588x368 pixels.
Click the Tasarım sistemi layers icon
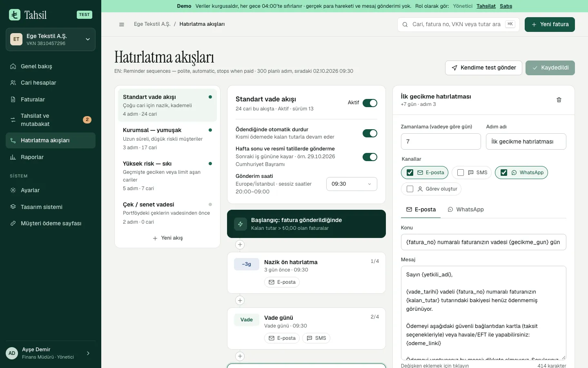[x=13, y=207]
